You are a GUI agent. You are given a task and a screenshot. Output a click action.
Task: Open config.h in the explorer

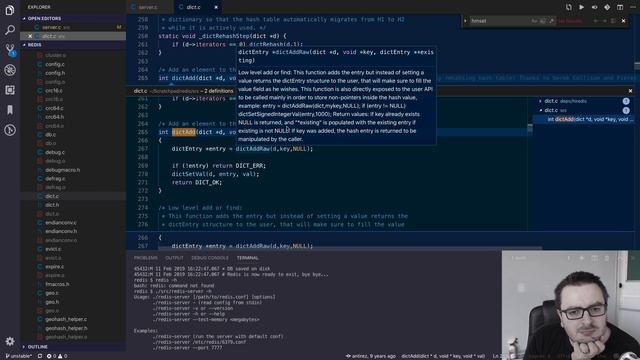55,73
